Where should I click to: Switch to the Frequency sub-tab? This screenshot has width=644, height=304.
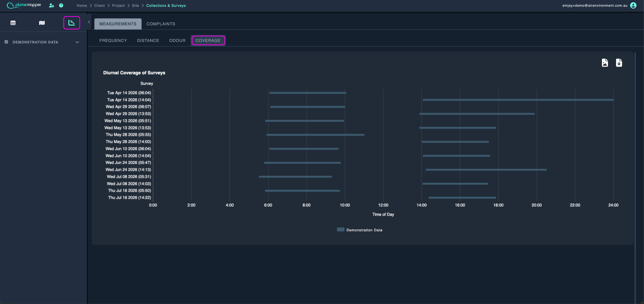point(113,40)
